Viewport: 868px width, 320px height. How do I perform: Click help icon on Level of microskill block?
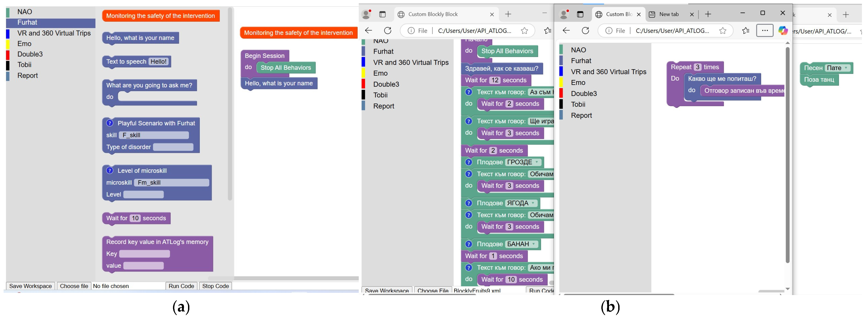110,171
